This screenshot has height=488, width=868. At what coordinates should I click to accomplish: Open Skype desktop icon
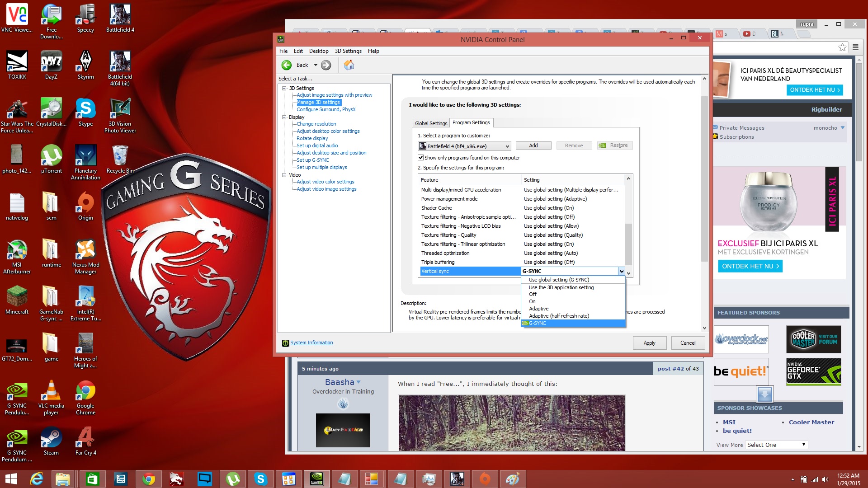[x=85, y=113]
